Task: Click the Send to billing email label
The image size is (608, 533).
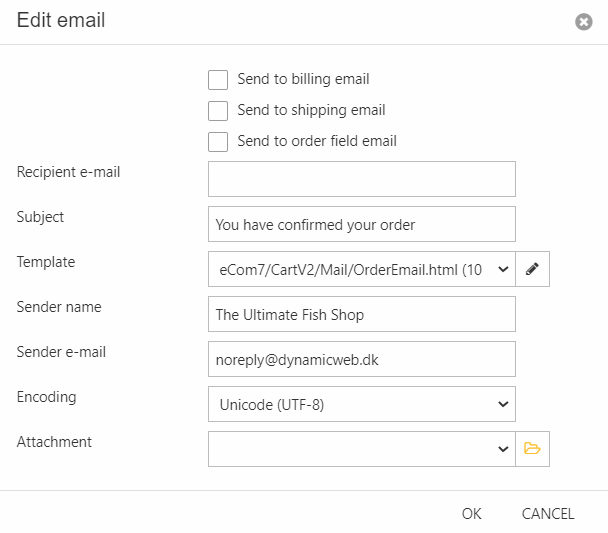Action: pos(303,80)
